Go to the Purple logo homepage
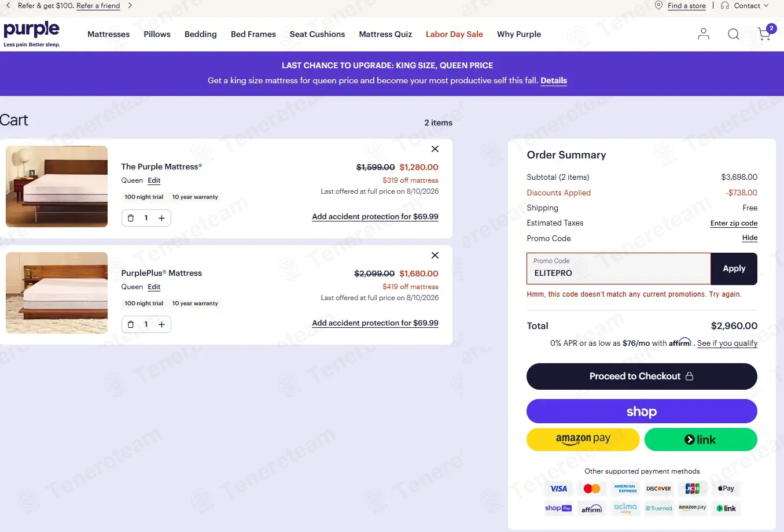 32,34
